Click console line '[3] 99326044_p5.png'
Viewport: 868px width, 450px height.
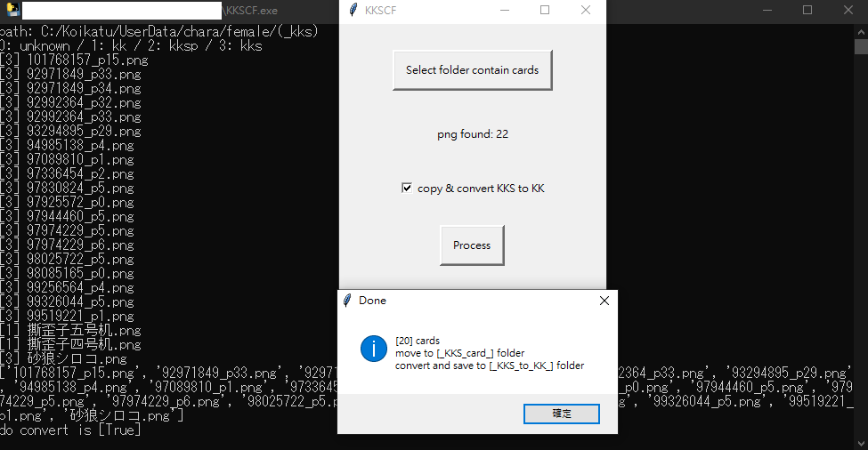(x=67, y=301)
